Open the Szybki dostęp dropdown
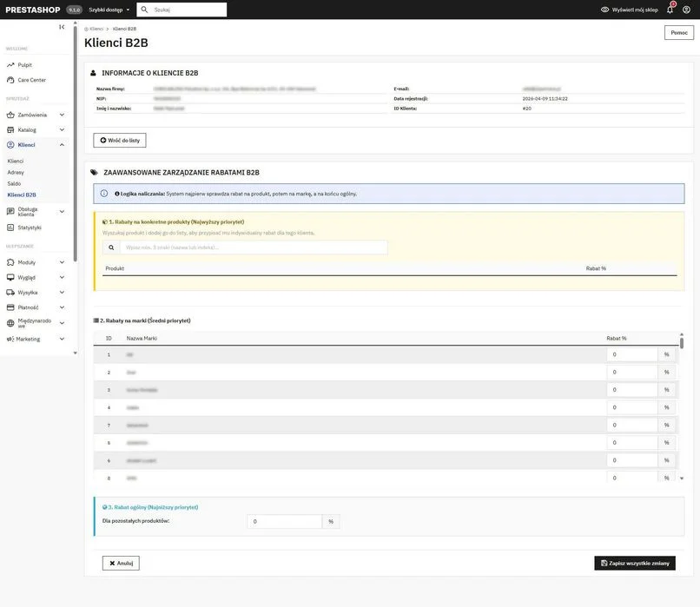Viewport: 700px width, 607px height. coord(109,10)
